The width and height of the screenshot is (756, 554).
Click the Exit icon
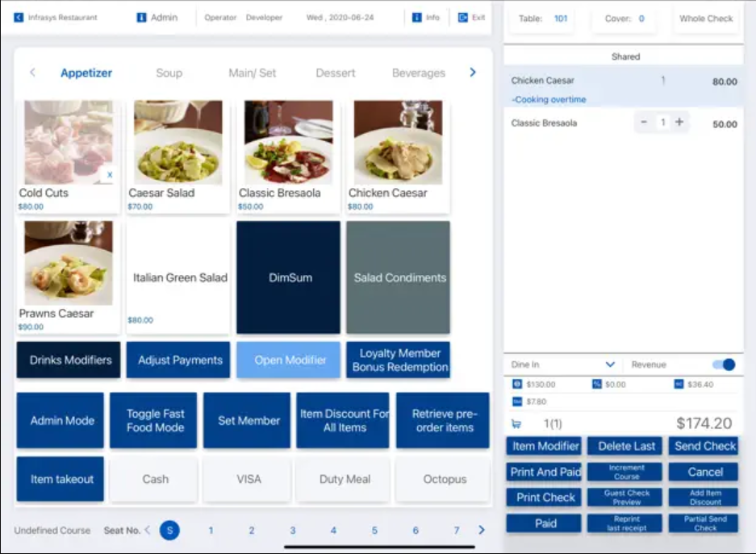point(463,17)
